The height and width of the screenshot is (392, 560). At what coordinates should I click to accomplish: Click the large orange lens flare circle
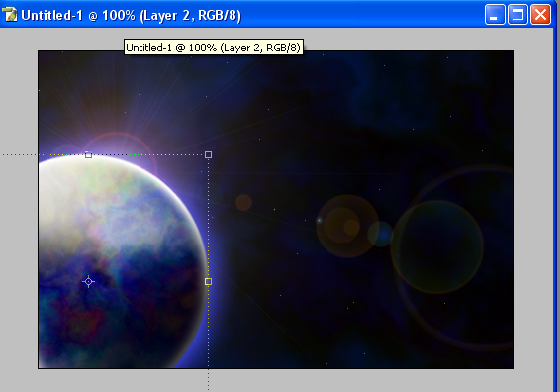pos(347,226)
